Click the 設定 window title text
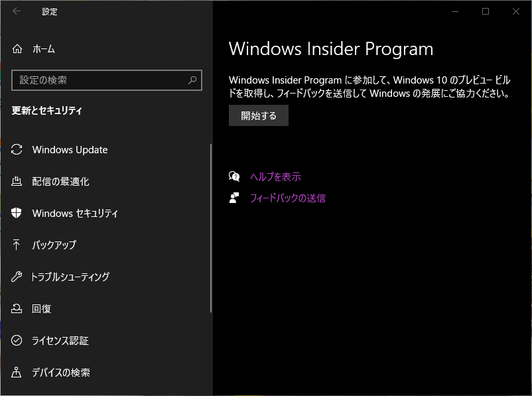 tap(50, 11)
